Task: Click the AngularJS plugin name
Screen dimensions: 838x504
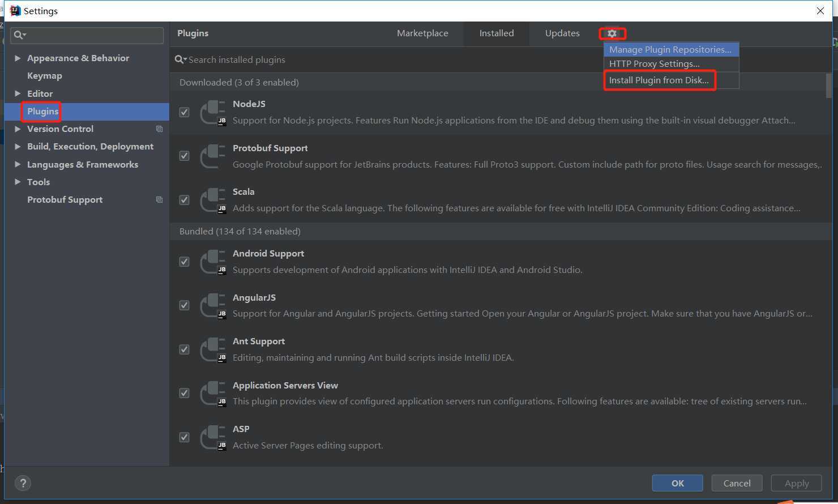Action: pos(254,298)
